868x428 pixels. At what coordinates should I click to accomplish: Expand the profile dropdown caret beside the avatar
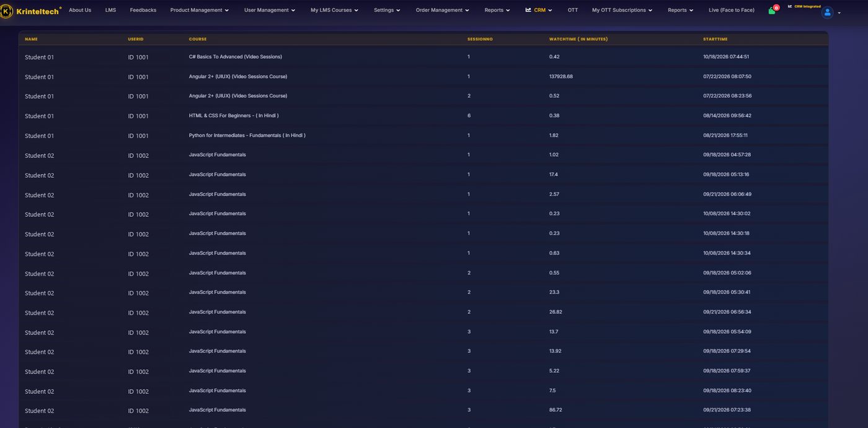(839, 13)
